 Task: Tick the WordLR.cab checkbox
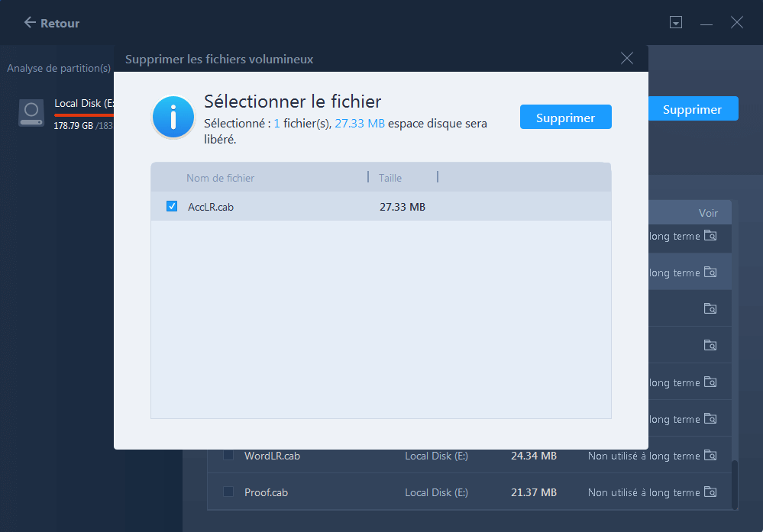pos(228,456)
